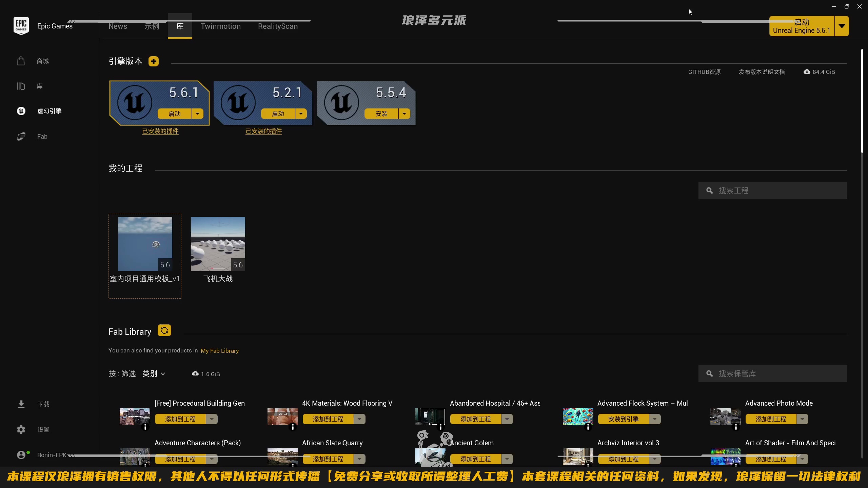Screen dimensions: 868x488
Task: Show info for 4K Materials Wood Flooring
Action: click(293, 427)
